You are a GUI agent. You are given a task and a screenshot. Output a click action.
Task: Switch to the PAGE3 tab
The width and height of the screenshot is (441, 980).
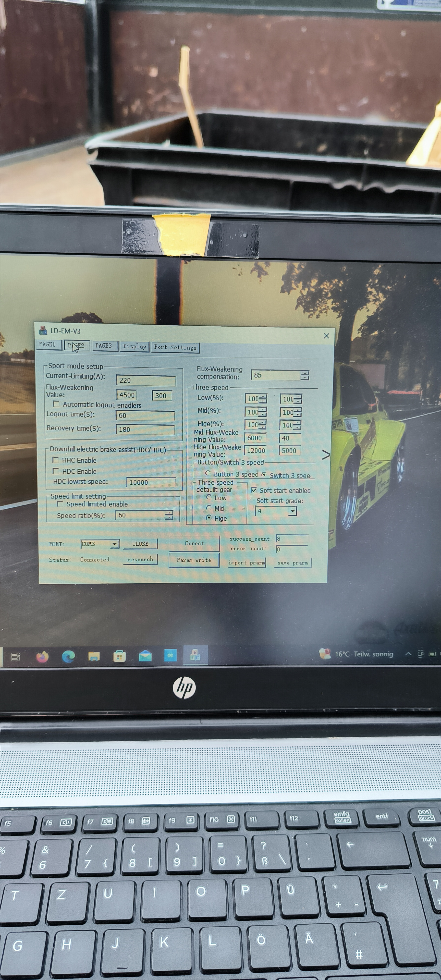click(x=103, y=345)
